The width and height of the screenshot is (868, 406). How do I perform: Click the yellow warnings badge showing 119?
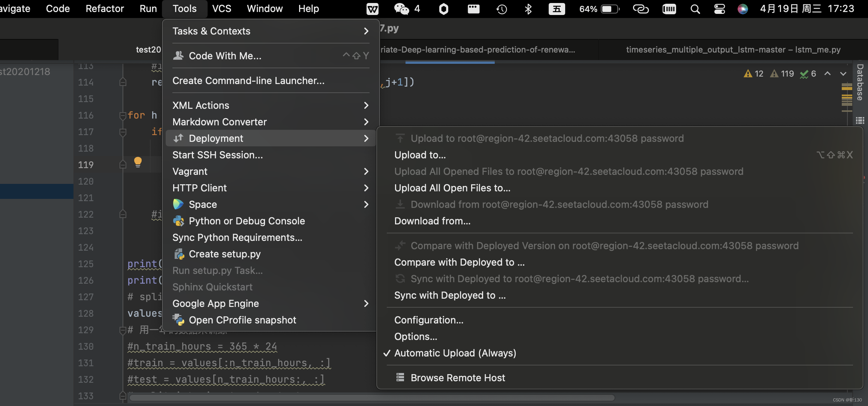coord(782,74)
